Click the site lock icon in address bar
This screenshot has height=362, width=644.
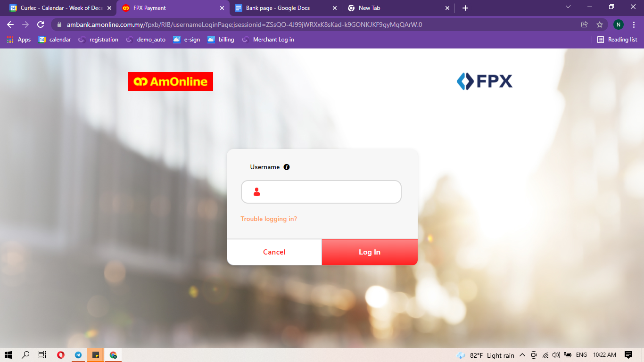pos(59,25)
